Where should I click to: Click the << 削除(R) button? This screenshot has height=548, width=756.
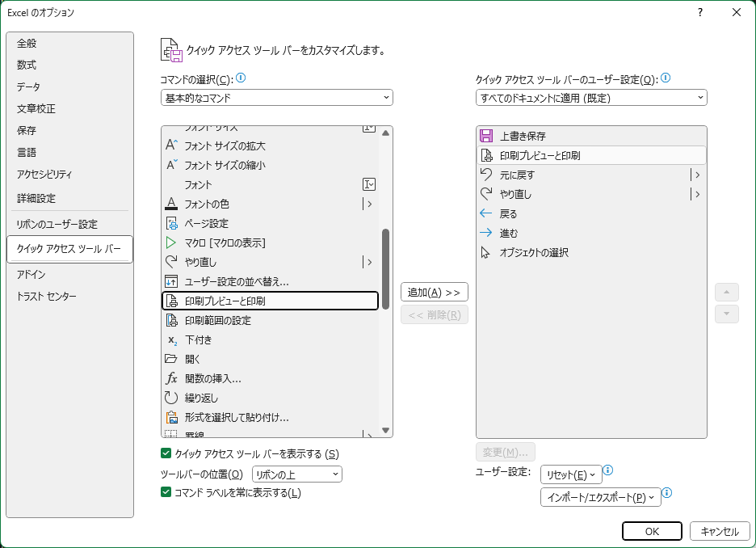coord(434,315)
